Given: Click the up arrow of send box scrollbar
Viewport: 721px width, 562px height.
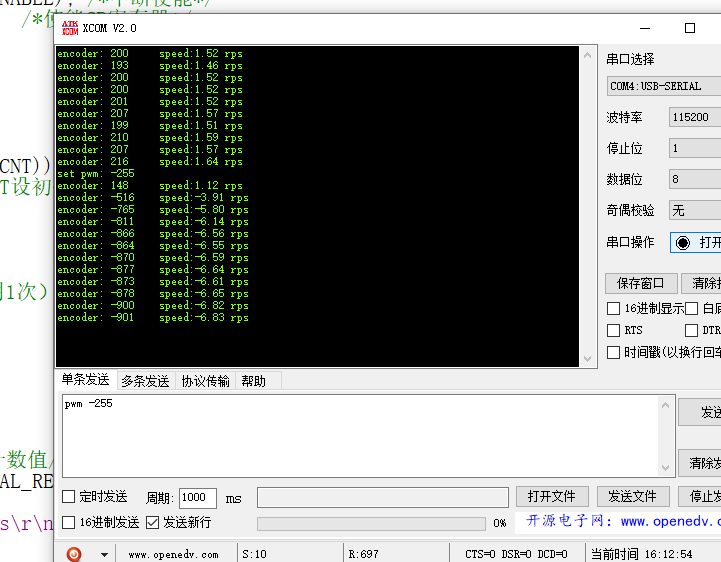Looking at the screenshot, I should click(665, 405).
